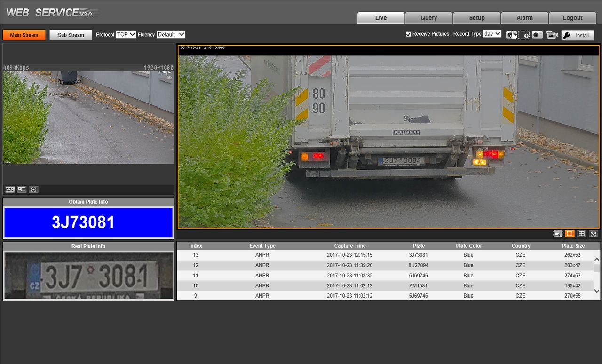Click the manual snapshot camera icon
Screen dimensions: 602x364
[537, 35]
